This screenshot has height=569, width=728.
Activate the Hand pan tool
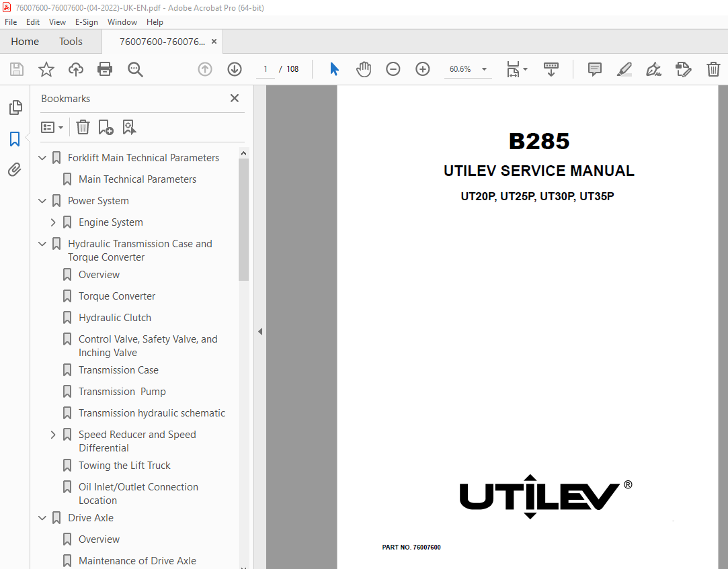pos(364,69)
